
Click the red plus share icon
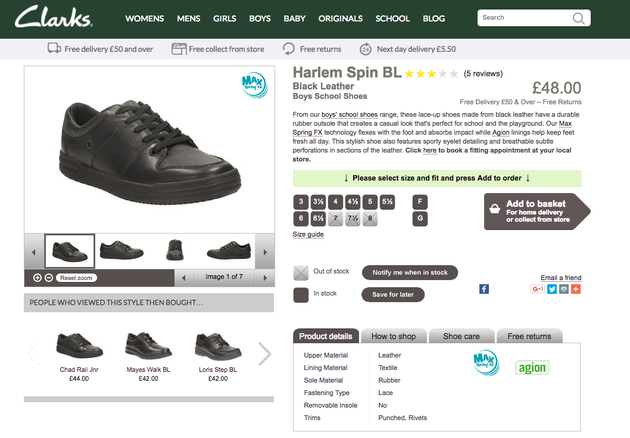pos(576,289)
